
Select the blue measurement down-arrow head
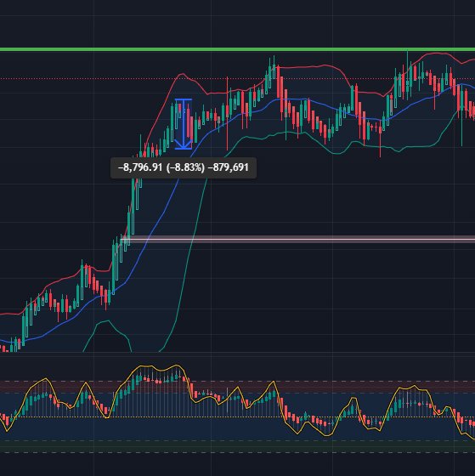tap(184, 144)
